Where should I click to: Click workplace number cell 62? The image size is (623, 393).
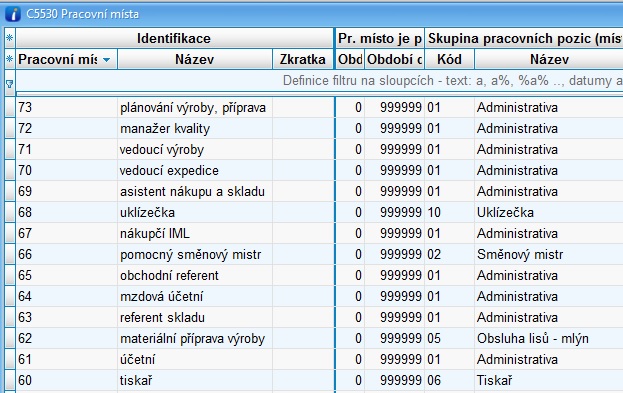(66, 339)
